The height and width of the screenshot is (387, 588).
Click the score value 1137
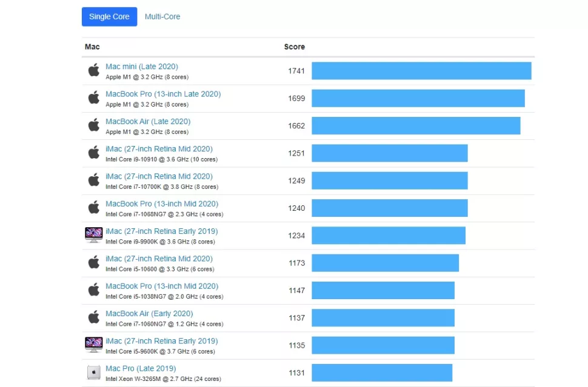pos(296,318)
